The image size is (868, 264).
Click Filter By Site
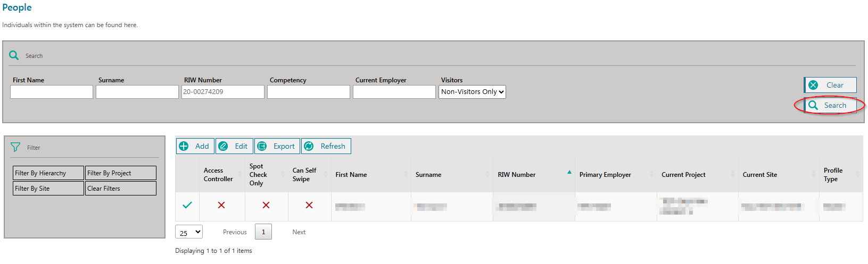click(48, 189)
